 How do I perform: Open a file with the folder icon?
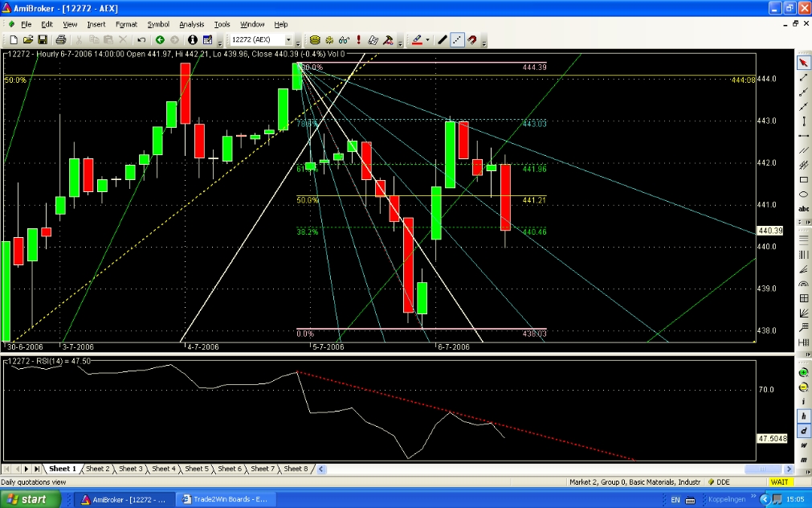(x=28, y=40)
